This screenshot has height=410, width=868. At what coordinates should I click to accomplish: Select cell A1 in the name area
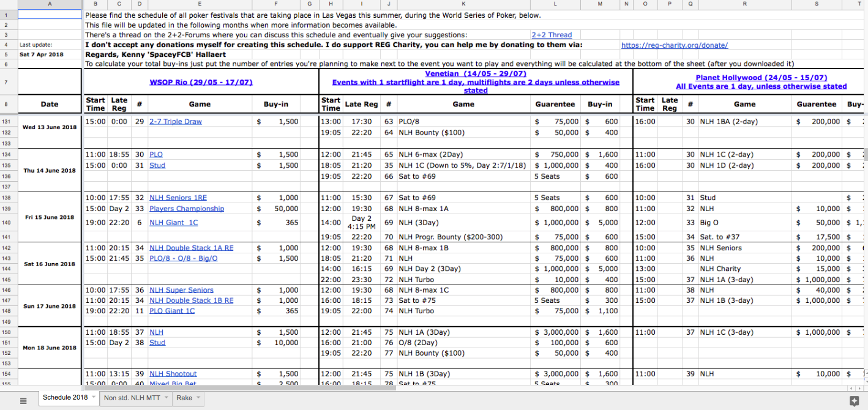pos(50,14)
